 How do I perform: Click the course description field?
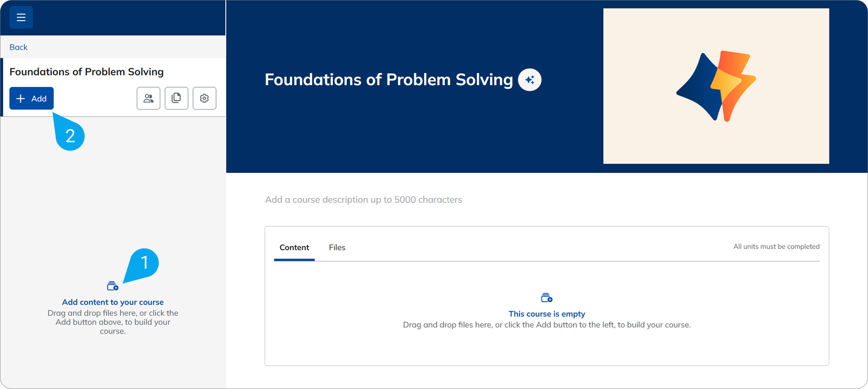coord(363,200)
